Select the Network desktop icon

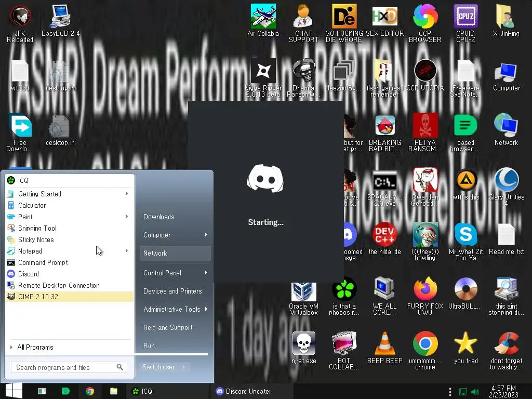point(506,130)
